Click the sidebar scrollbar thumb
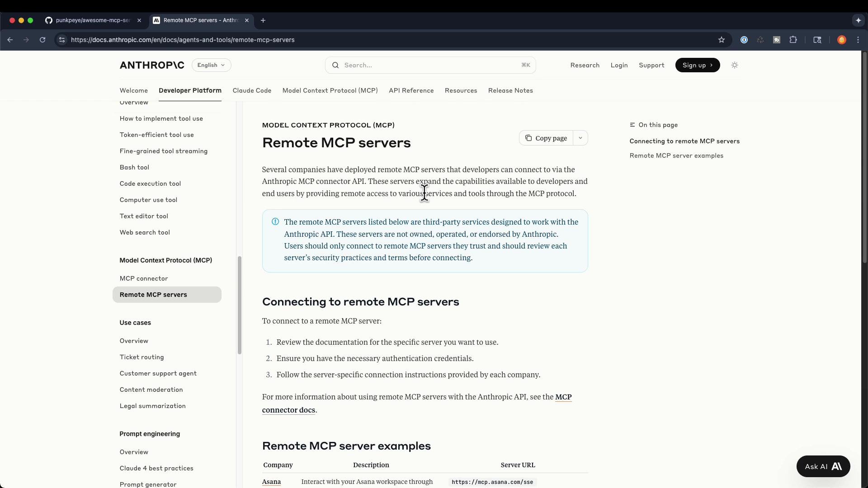Viewport: 868px width, 488px height. 240,305
